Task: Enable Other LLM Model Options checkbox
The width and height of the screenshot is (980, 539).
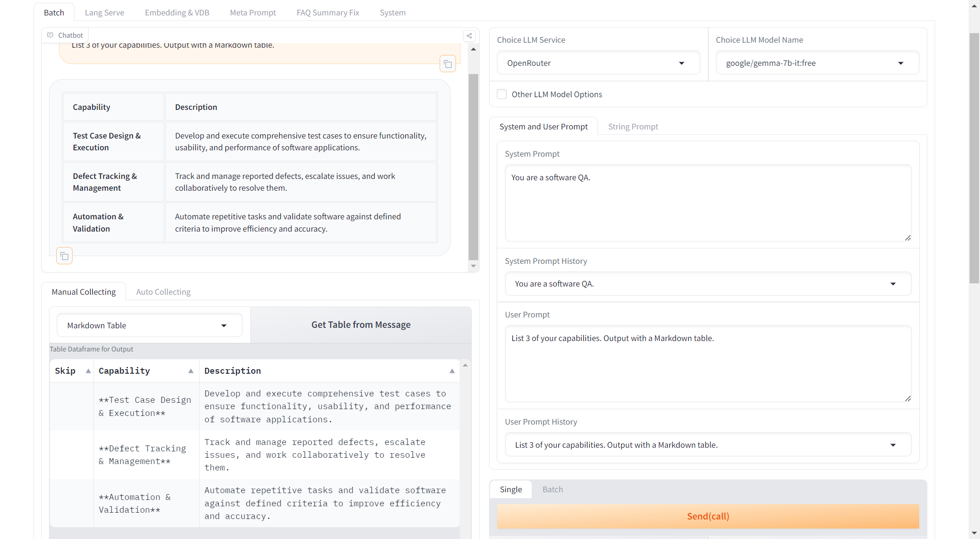Action: click(502, 94)
